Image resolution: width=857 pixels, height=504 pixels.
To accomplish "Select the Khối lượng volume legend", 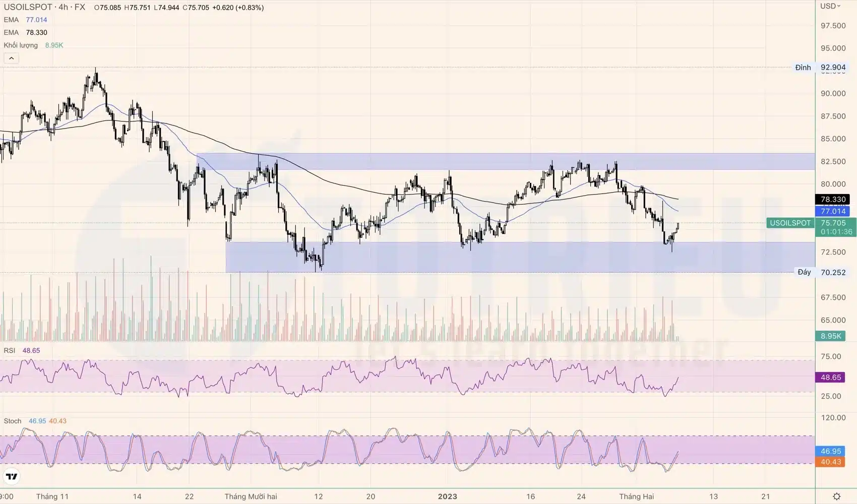I will pos(33,45).
